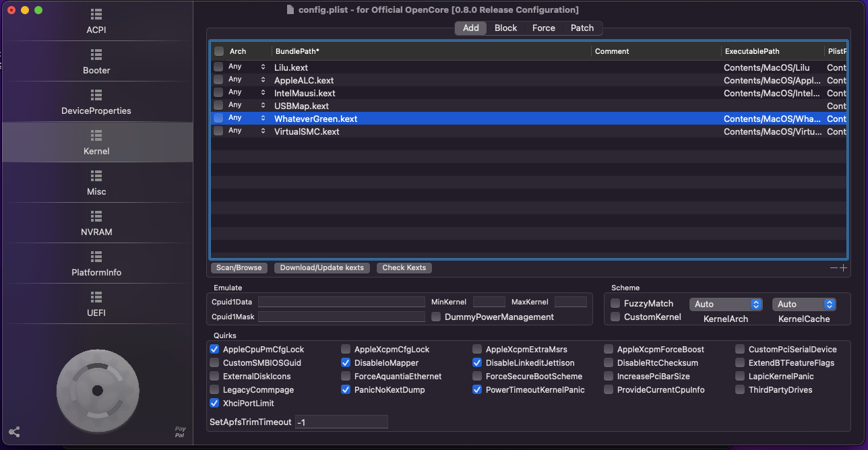
Task: Open the KernelArch dropdown
Action: pyautogui.click(x=725, y=304)
